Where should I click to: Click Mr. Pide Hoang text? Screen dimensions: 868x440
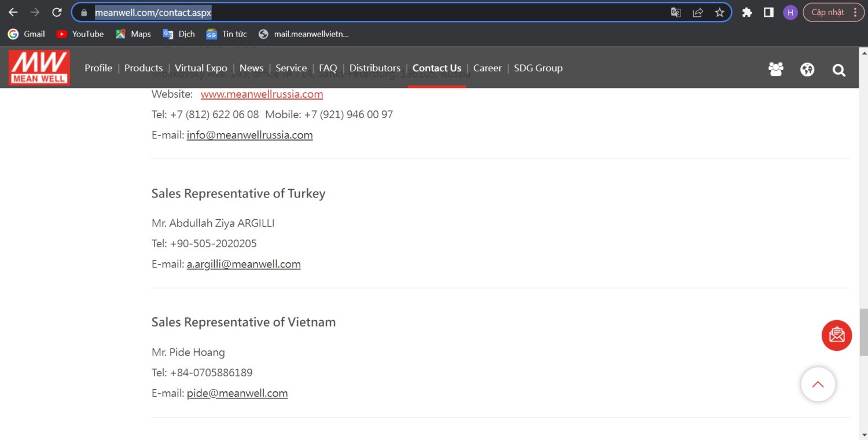[x=188, y=352]
